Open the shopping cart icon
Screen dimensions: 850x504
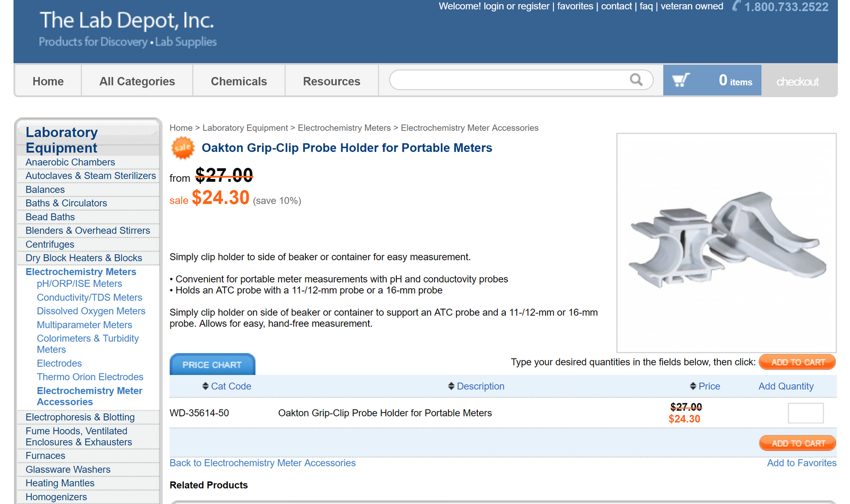click(x=681, y=80)
